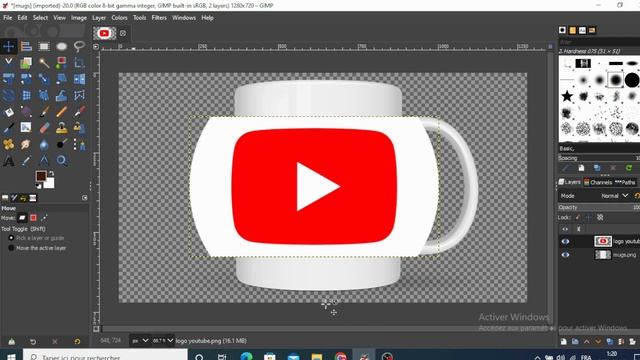Image resolution: width=640 pixels, height=360 pixels.
Task: Toggle lock alpha channel for layer
Action: 600,218
